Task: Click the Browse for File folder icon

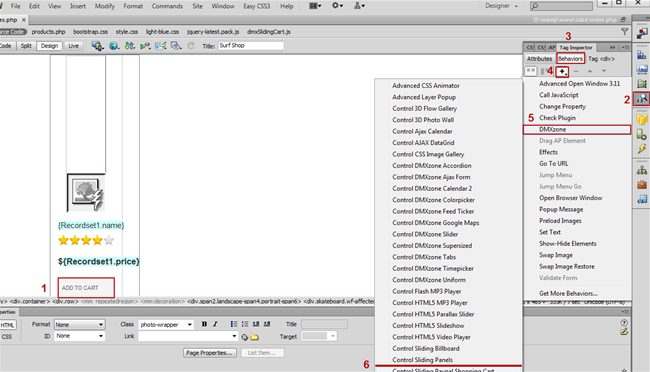Action: click(255, 337)
